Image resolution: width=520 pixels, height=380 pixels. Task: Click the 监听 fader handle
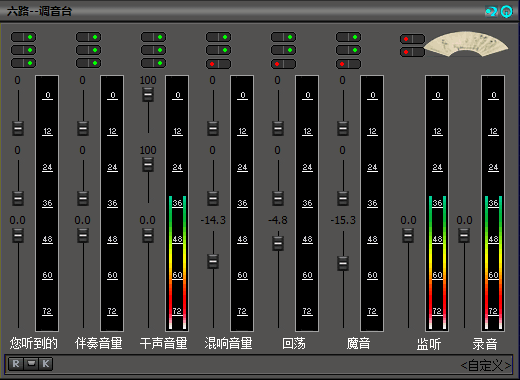408,236
